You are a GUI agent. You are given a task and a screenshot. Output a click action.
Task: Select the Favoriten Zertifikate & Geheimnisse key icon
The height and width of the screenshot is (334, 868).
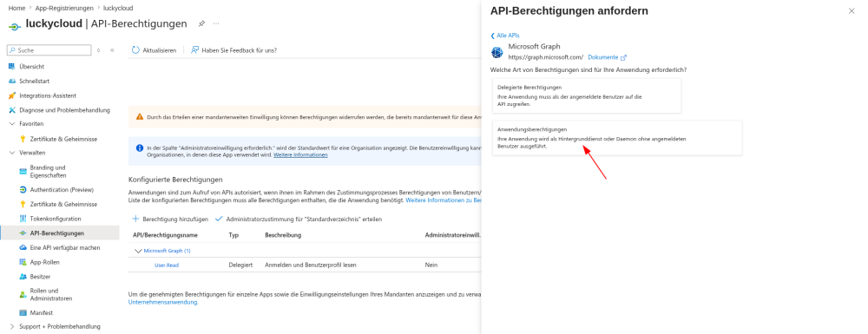[x=23, y=139]
